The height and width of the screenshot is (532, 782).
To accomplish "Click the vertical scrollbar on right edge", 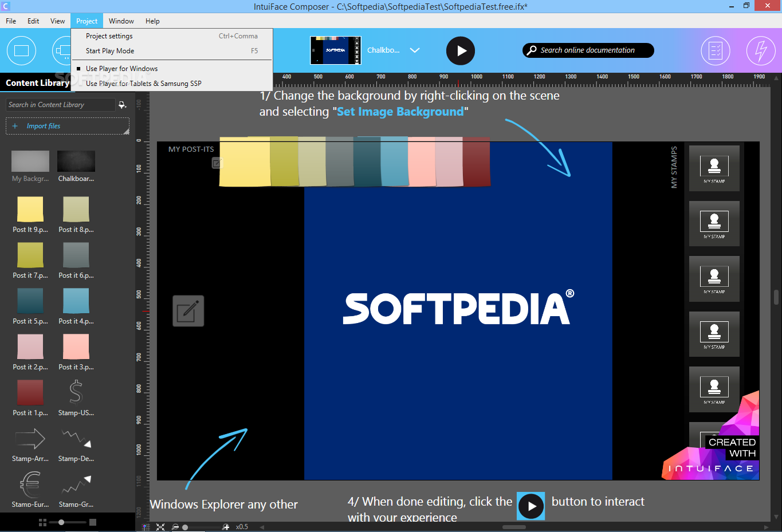I will click(x=776, y=298).
